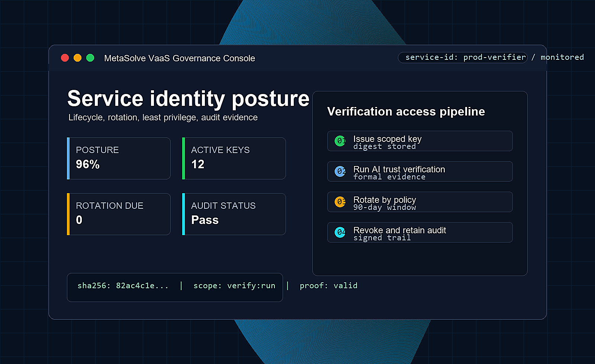Click the signed trail caption
The width and height of the screenshot is (595, 364).
coord(382,238)
